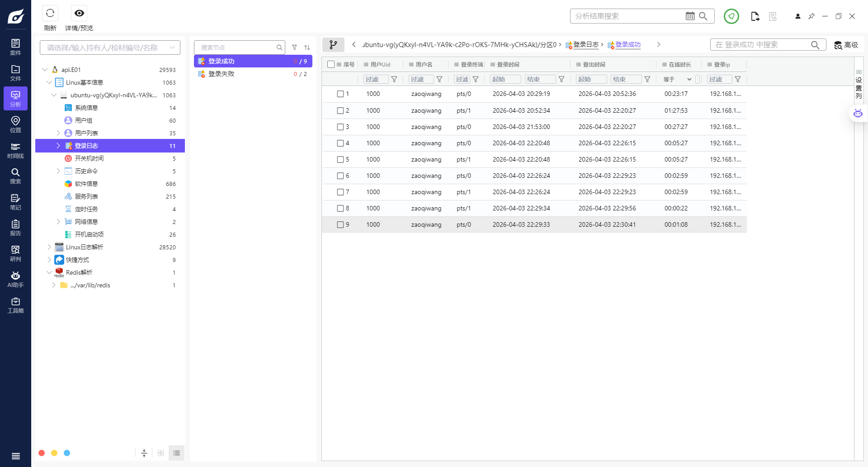868x467 pixels.
Task: Click the 高级 advanced search button
Action: tap(846, 45)
